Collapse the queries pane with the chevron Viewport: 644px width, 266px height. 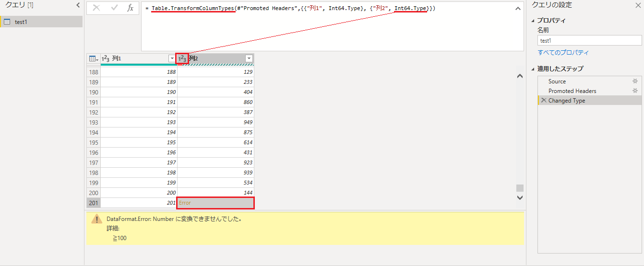point(78,5)
